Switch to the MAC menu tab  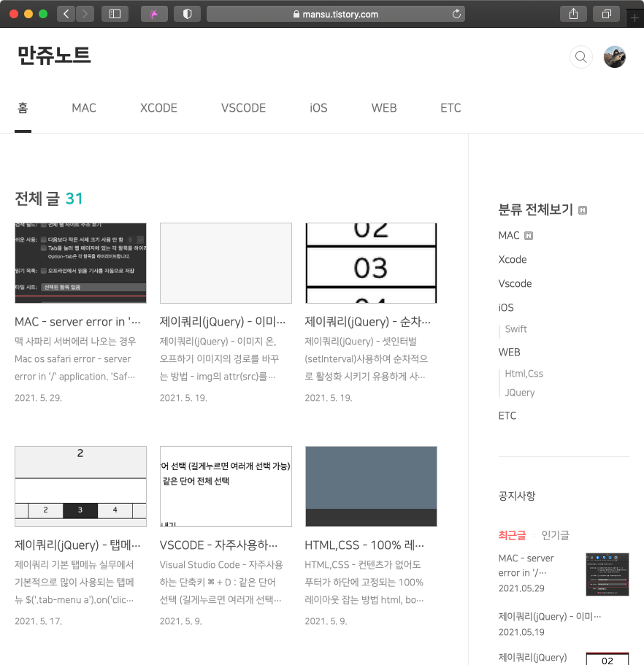[84, 108]
